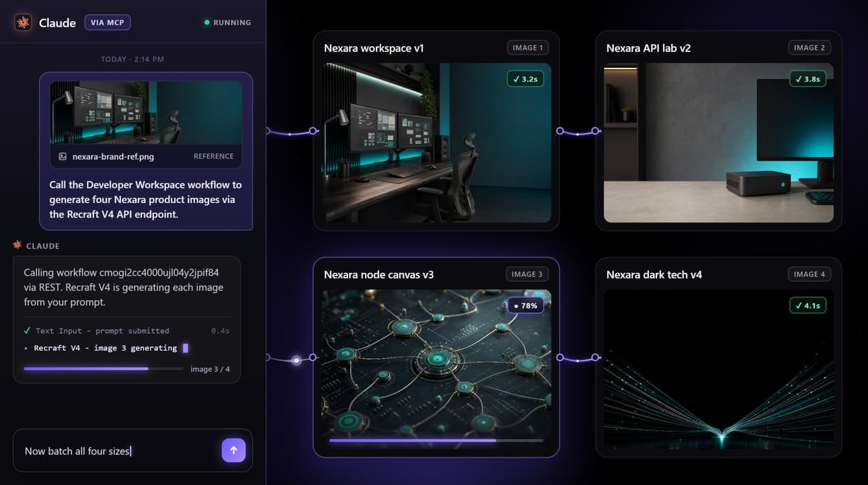Click the Claude reply text about workflow call
The image size is (868, 485).
123,287
